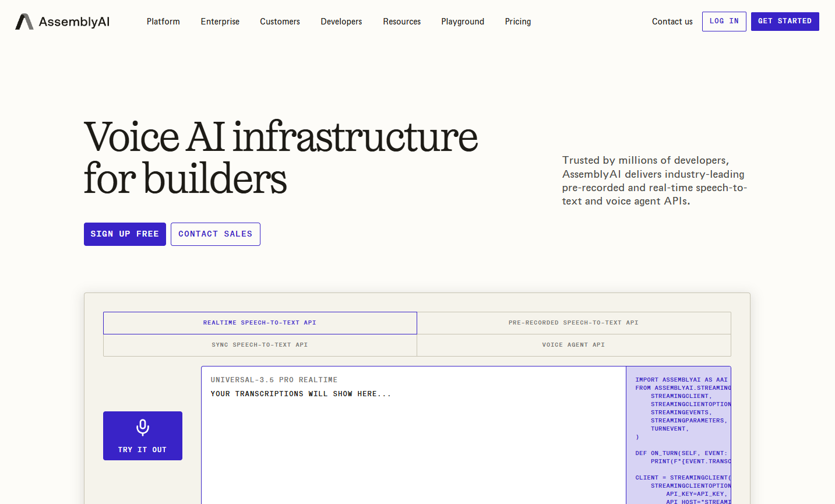The height and width of the screenshot is (504, 835).
Task: Click 'Universal-3.5 Pro Realtime' label
Action: (274, 380)
